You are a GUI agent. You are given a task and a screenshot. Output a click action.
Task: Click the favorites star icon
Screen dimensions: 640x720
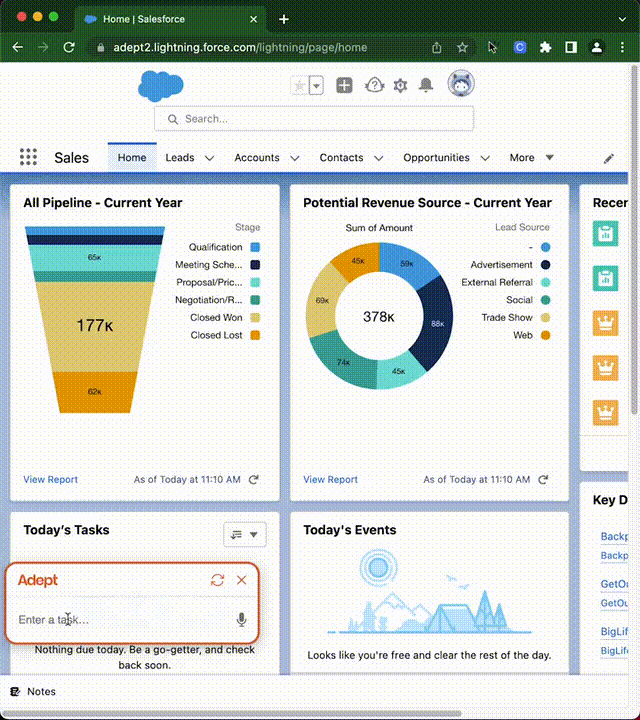(299, 85)
